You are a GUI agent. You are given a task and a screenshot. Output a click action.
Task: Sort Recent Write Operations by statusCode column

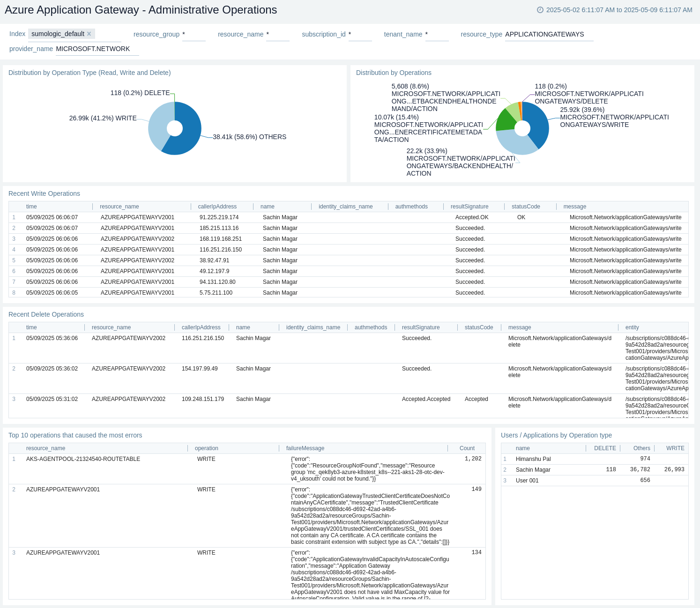tap(526, 207)
